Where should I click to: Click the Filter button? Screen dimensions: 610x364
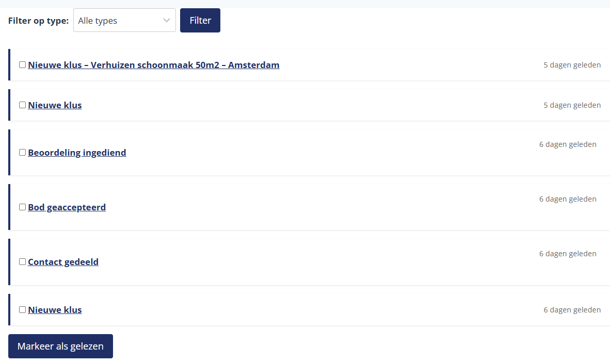pos(200,21)
